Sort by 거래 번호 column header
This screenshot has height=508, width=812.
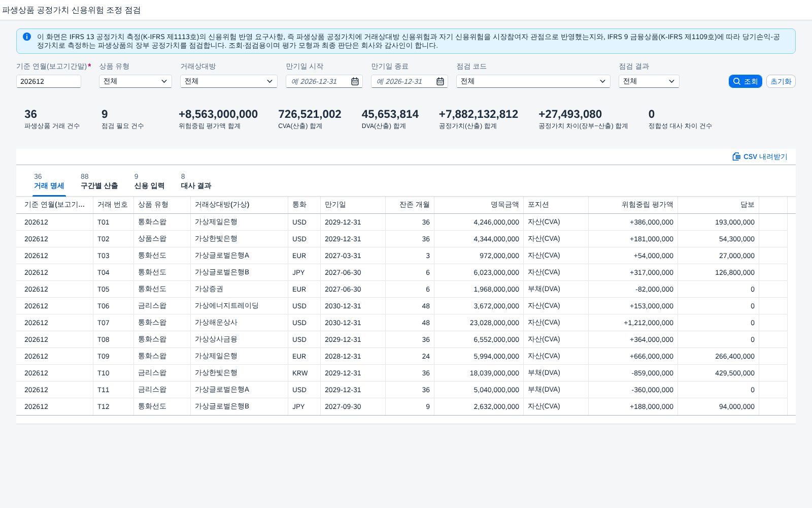(113, 205)
